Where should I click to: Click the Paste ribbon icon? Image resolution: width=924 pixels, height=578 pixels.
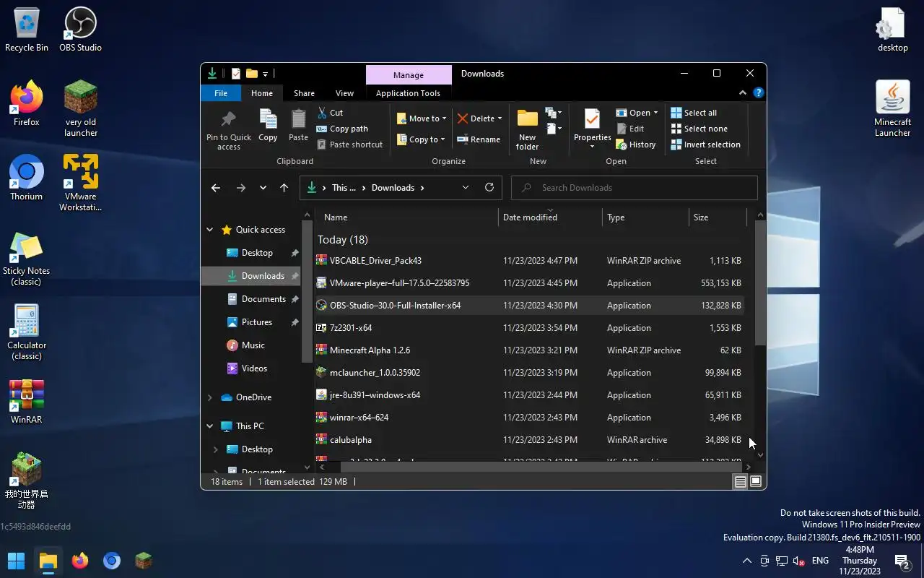pyautogui.click(x=298, y=126)
